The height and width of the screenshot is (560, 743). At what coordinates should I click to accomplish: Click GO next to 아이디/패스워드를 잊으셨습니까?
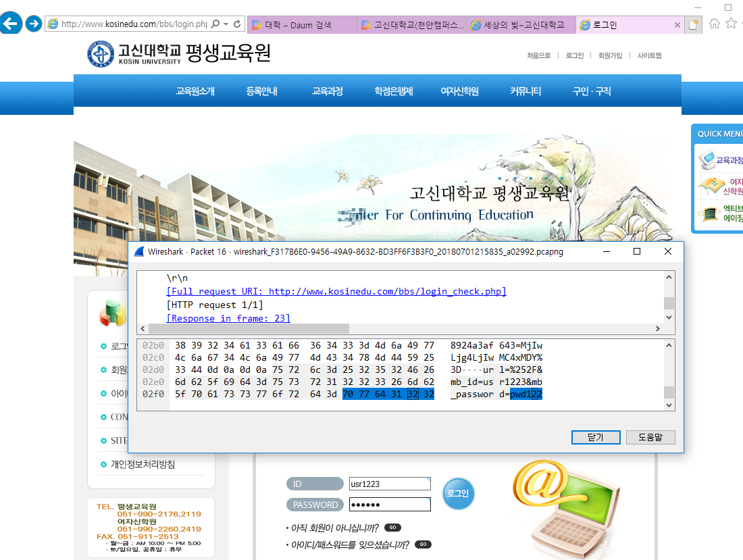click(423, 544)
